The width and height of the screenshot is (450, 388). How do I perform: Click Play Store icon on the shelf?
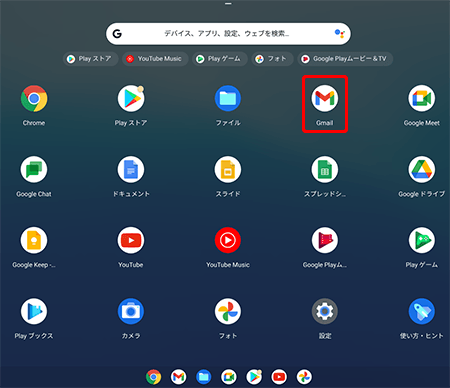pyautogui.click(x=254, y=377)
